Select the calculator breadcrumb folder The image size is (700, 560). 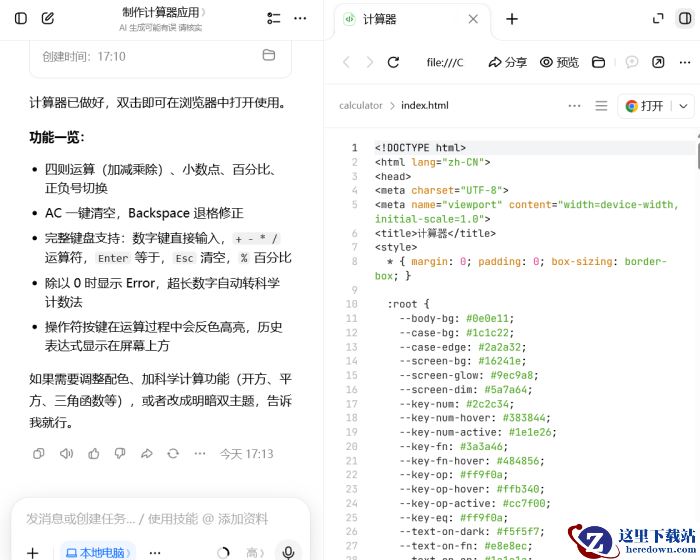pyautogui.click(x=361, y=105)
